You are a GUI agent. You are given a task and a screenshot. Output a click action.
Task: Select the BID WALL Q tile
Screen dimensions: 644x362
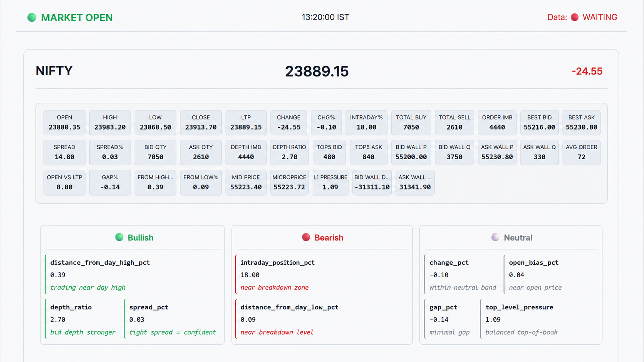coord(454,152)
